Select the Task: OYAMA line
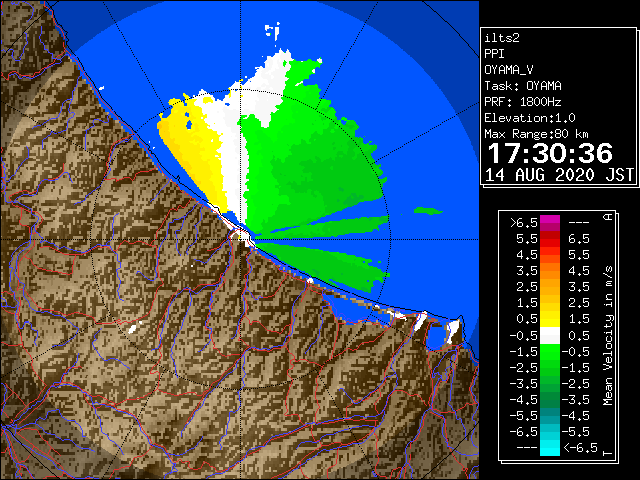 [523, 86]
